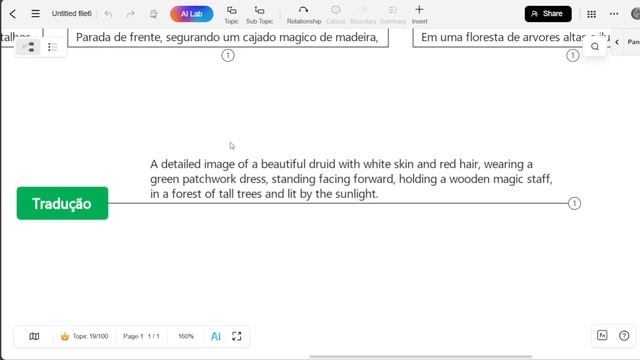Open the Insert menu
640x360 pixels.
(419, 15)
